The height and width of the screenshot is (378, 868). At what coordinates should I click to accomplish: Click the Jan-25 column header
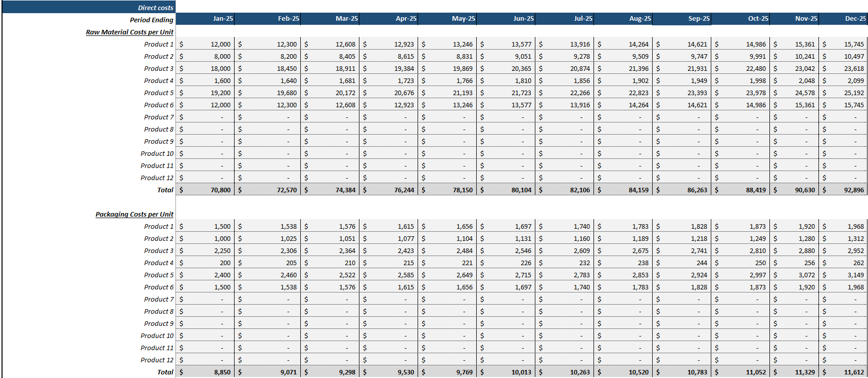tap(205, 19)
